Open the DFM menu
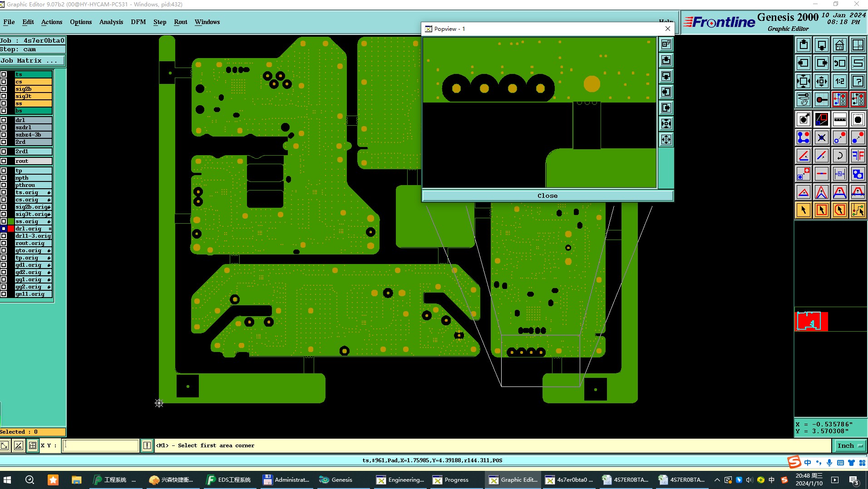This screenshot has height=489, width=868. click(x=138, y=22)
